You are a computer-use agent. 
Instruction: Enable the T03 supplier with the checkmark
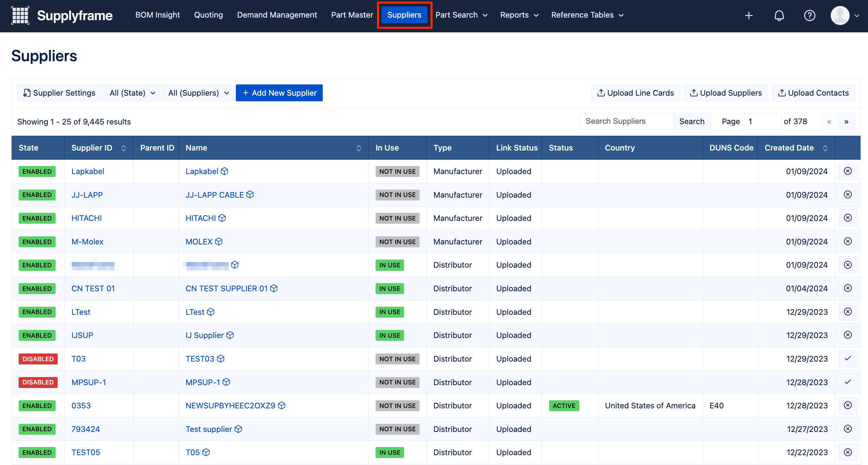click(x=848, y=358)
